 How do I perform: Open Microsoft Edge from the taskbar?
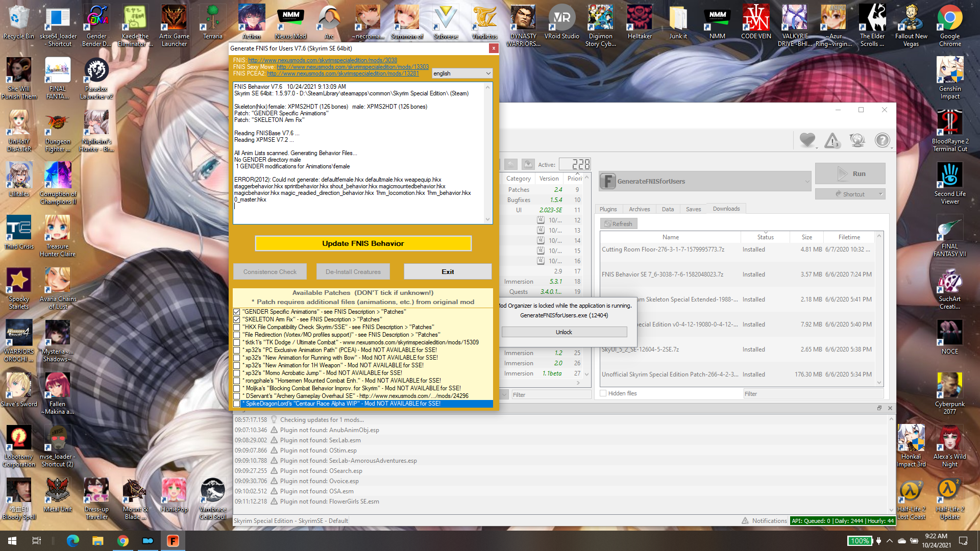(x=72, y=541)
